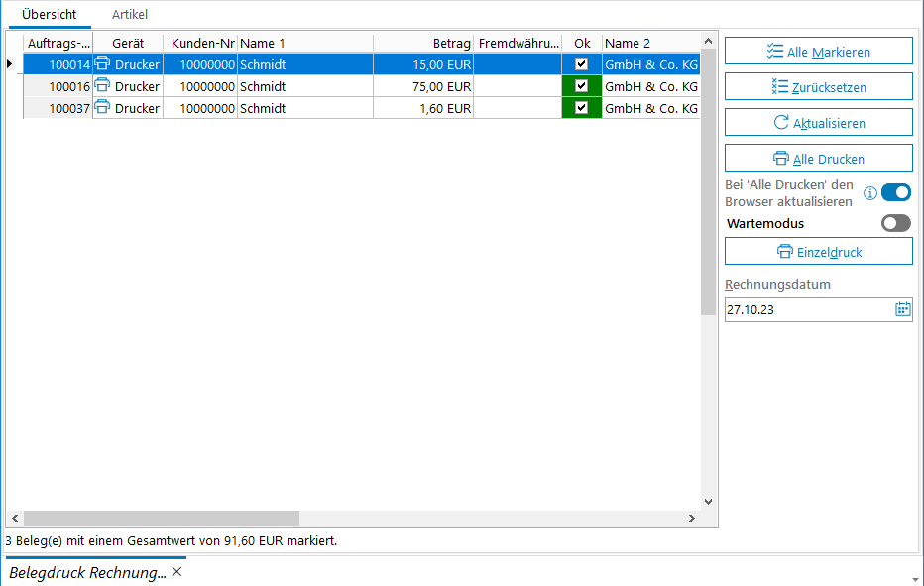Open tab list dropdown arrow at bottom right

pyautogui.click(x=912, y=578)
